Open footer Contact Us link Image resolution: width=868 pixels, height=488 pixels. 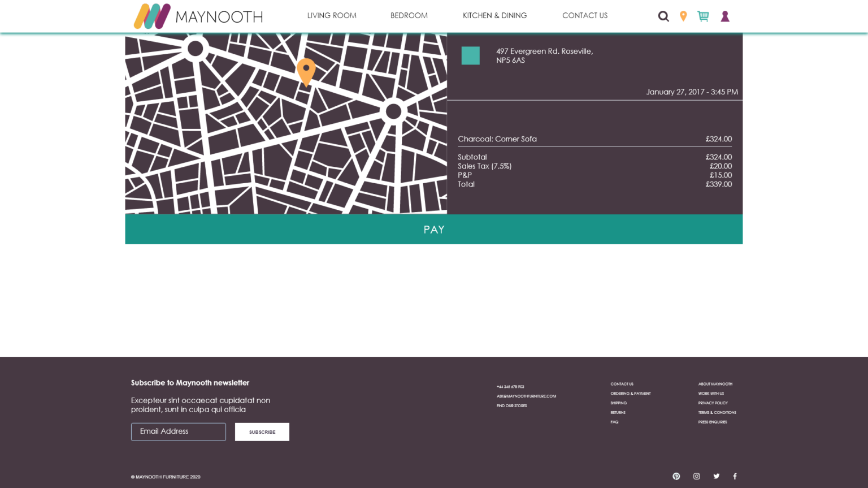(622, 384)
